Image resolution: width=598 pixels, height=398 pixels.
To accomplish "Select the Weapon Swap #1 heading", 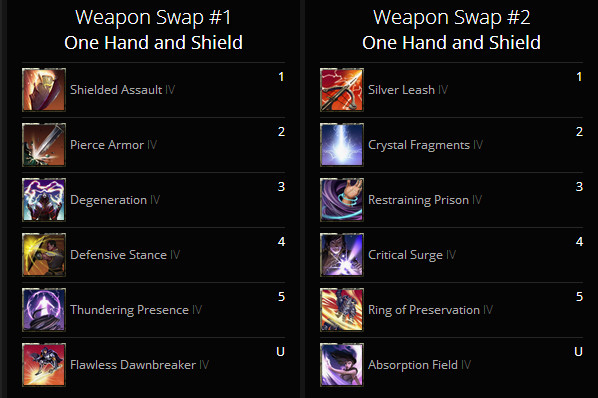I will 153,18.
